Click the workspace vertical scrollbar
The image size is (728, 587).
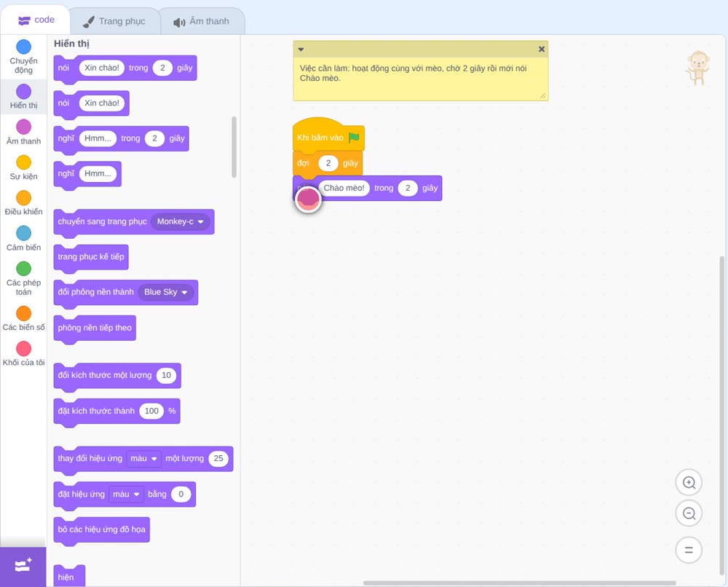(721, 416)
